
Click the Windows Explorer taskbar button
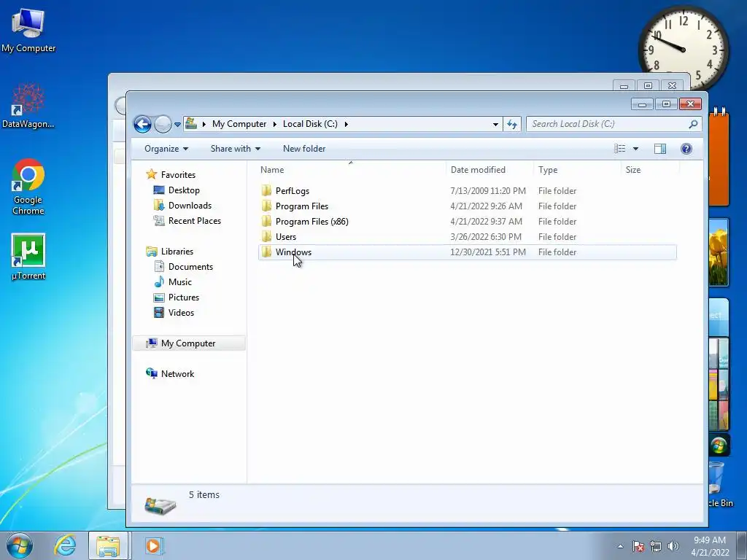click(x=108, y=545)
